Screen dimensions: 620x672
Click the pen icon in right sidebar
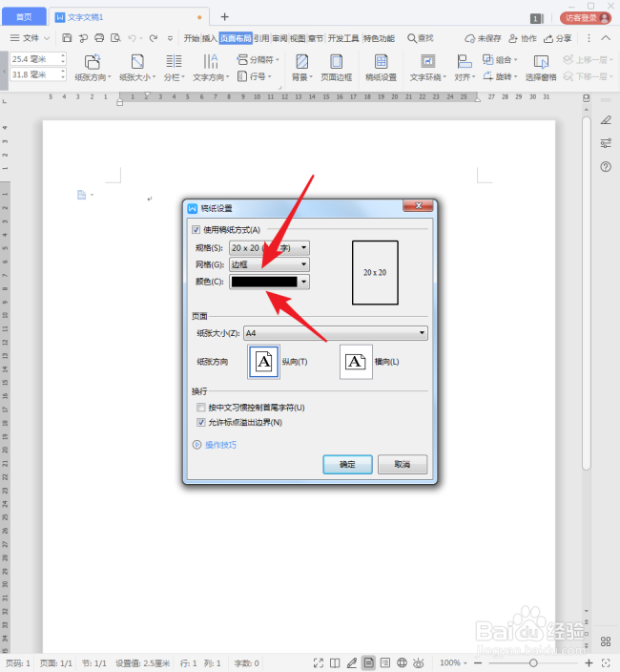coord(606,120)
